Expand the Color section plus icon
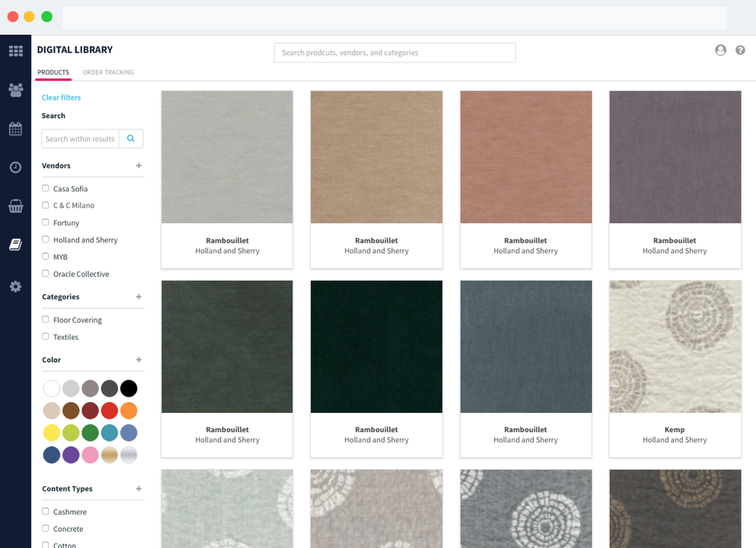The width and height of the screenshot is (756, 548). point(139,360)
